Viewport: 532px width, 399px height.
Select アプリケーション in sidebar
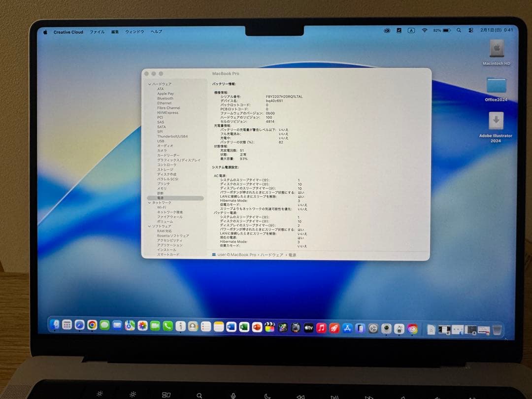pos(169,245)
